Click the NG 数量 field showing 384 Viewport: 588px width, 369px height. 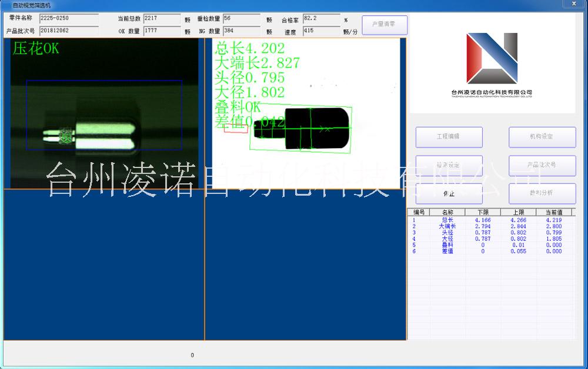241,31
